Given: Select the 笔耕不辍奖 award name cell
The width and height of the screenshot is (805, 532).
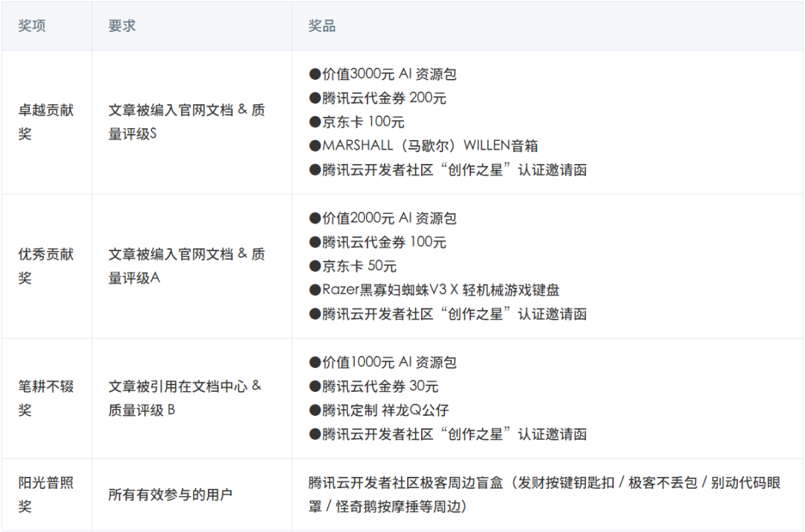Looking at the screenshot, I should [x=46, y=398].
